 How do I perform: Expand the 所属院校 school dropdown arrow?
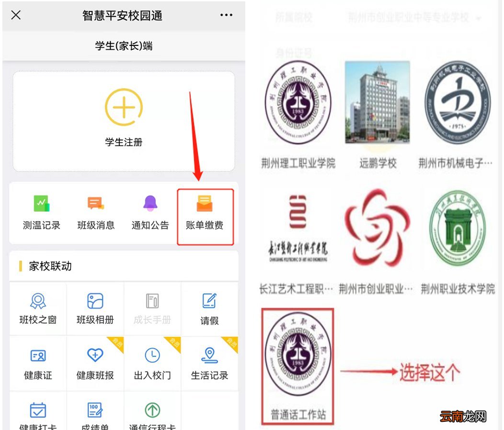coord(479,19)
